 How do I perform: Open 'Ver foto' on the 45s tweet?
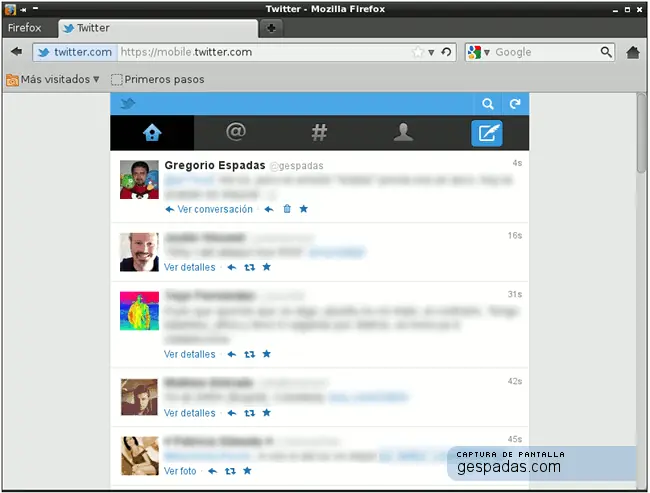[180, 471]
